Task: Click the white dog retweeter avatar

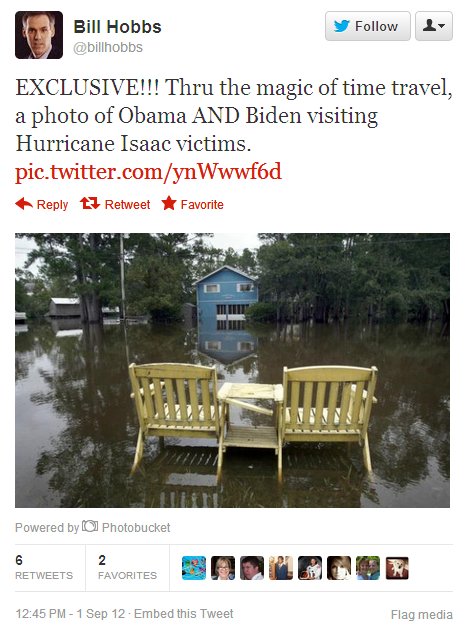Action: [x=397, y=568]
